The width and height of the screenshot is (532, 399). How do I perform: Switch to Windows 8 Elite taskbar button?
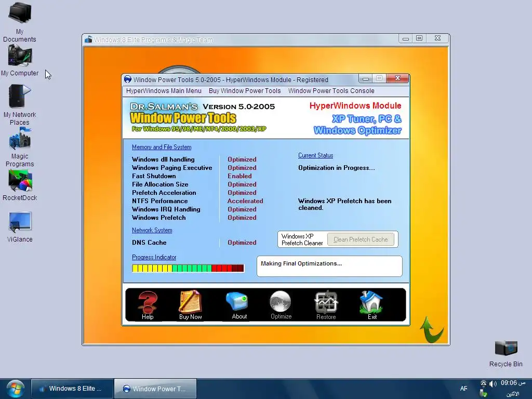coord(72,389)
